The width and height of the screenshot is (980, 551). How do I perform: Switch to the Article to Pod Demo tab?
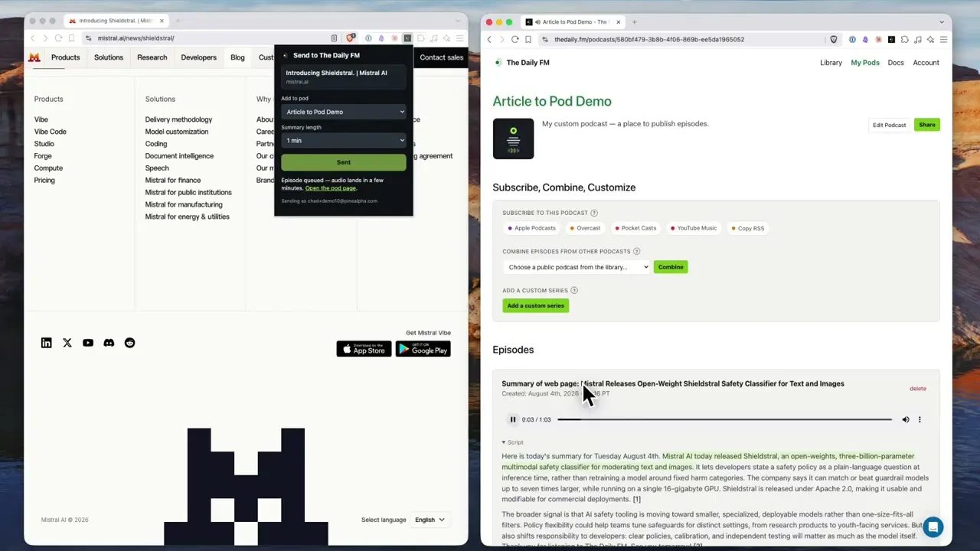[573, 22]
